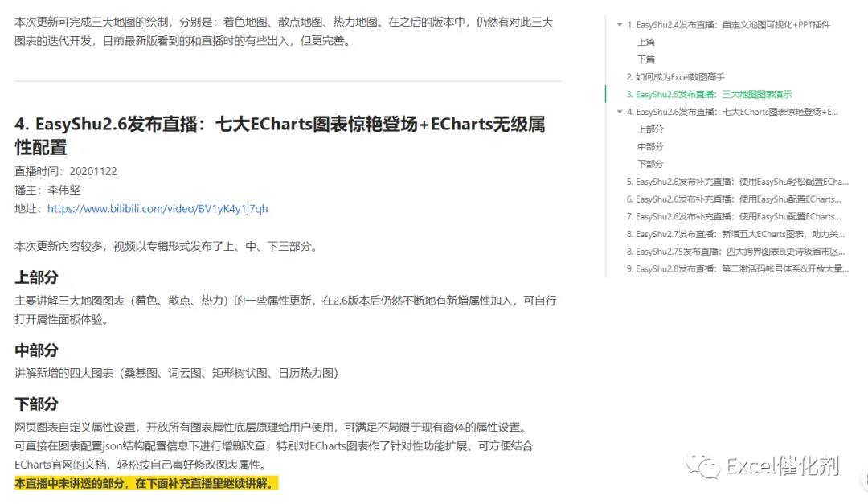The height and width of the screenshot is (504, 868).
Task: Collapse the EasyShu2.6 outline section arrow
Action: coord(620,112)
